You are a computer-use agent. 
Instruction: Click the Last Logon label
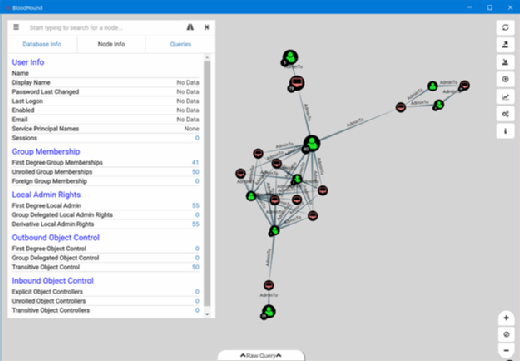pos(27,101)
